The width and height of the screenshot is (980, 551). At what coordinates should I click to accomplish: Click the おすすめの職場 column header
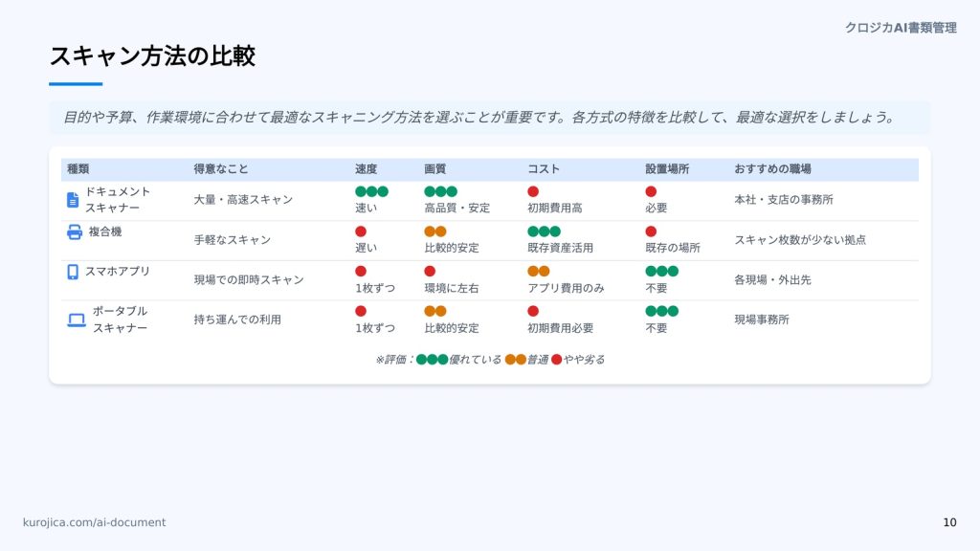tap(772, 168)
